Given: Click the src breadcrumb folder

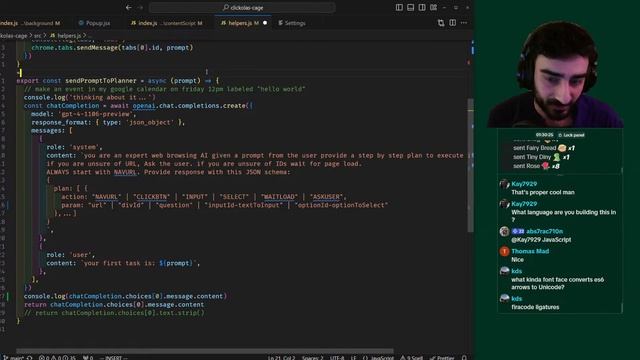Looking at the screenshot, I should 38,36.
